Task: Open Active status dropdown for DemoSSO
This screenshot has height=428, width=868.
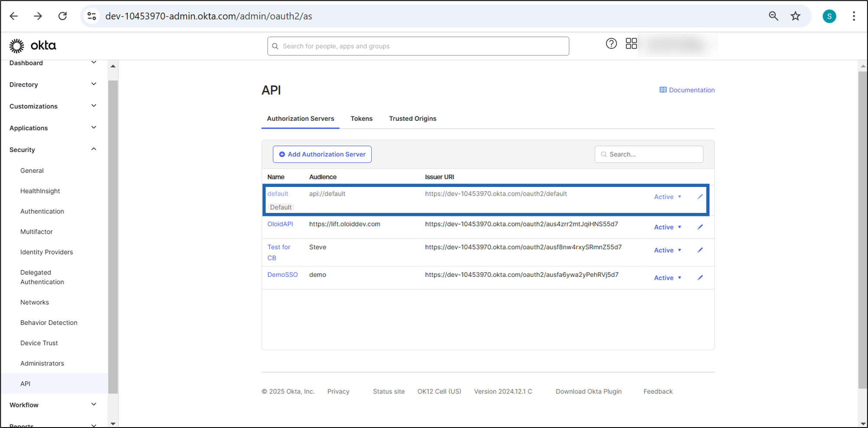Action: [x=667, y=278]
